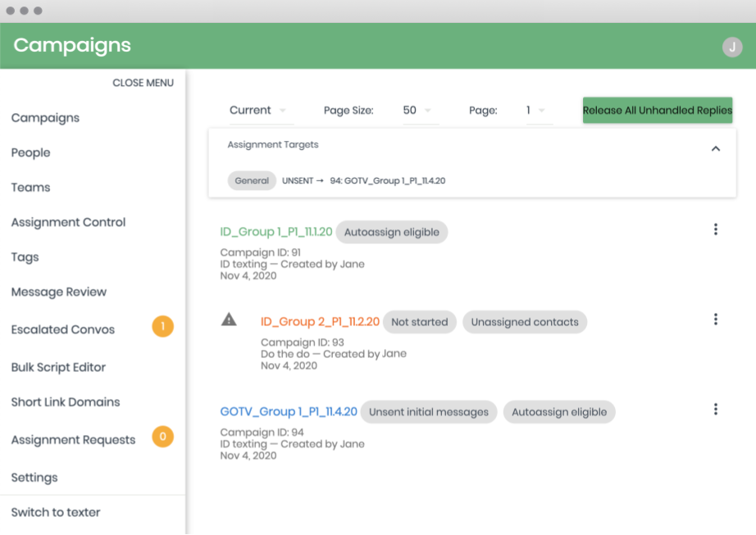Open the ID_Group 1_P1_11.1.20 campaign link

click(276, 232)
